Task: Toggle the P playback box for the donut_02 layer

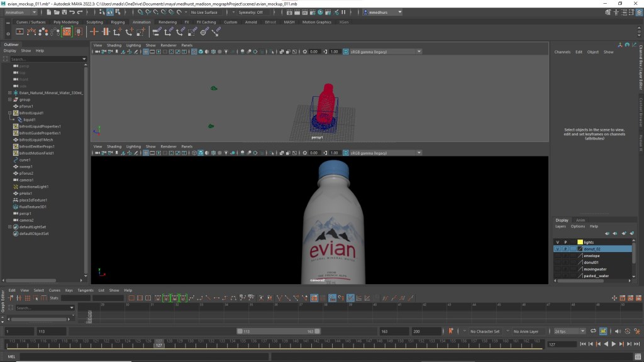Action: point(565,249)
